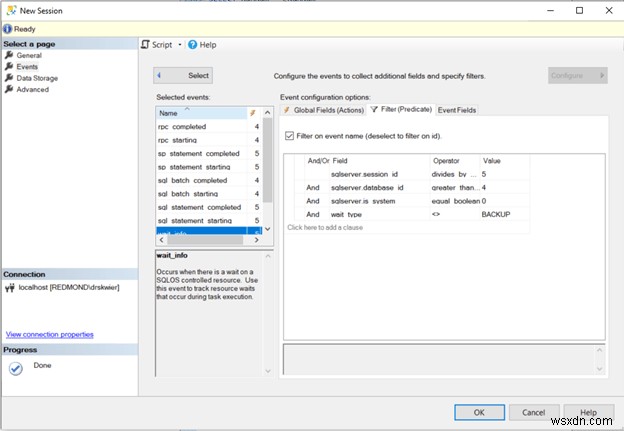The height and width of the screenshot is (431, 624).
Task: Click left arrow of horizontal events scrollbar
Action: [161, 240]
